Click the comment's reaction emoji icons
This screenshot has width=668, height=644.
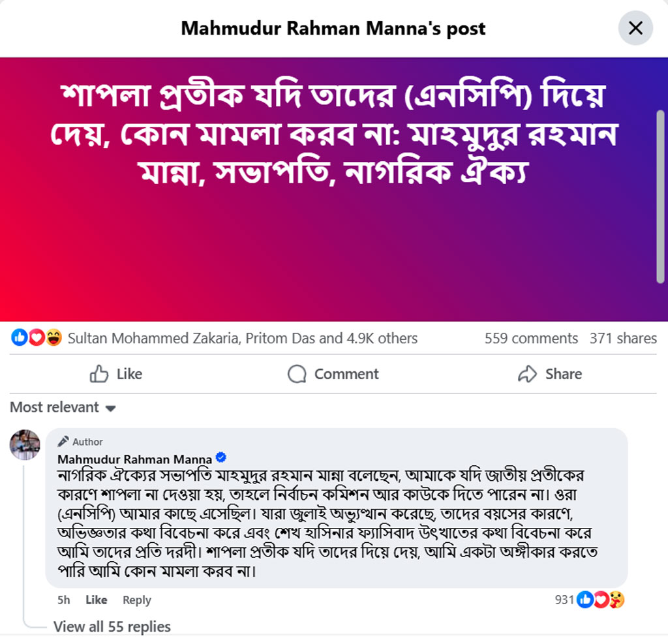tap(601, 599)
